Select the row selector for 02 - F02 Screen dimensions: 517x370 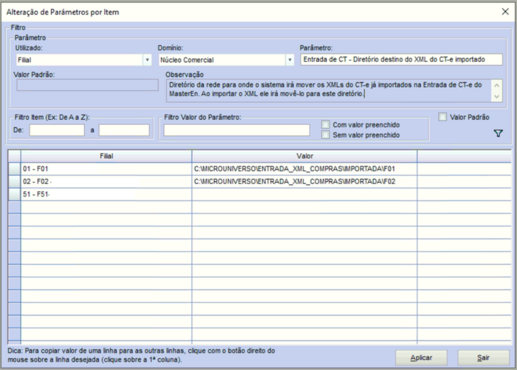pos(14,182)
